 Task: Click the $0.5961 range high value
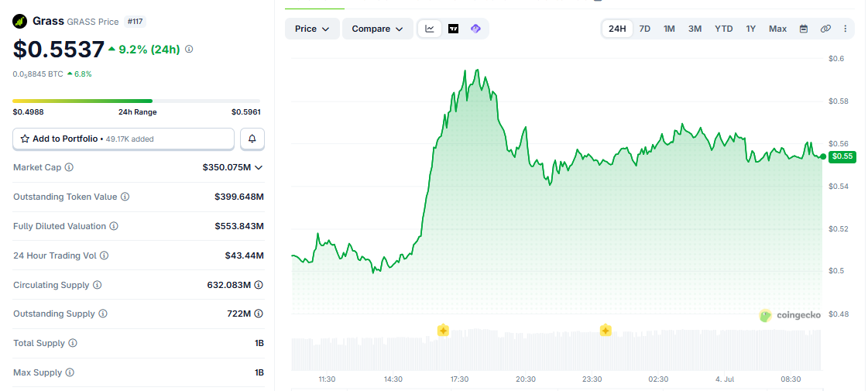click(x=245, y=111)
